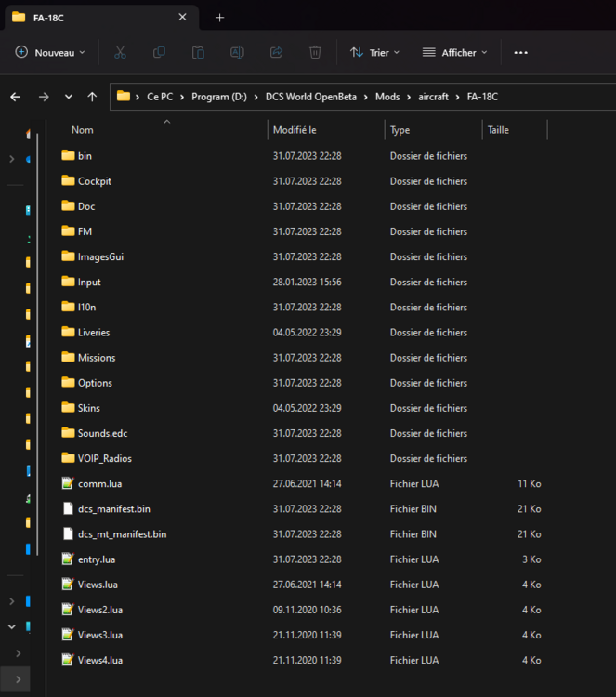Image resolution: width=616 pixels, height=697 pixels.
Task: Add a new tab with plus button
Action: 220,18
